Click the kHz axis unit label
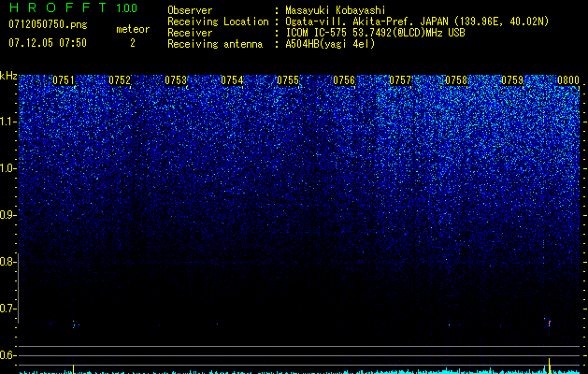The image size is (588, 374). pyautogui.click(x=8, y=76)
